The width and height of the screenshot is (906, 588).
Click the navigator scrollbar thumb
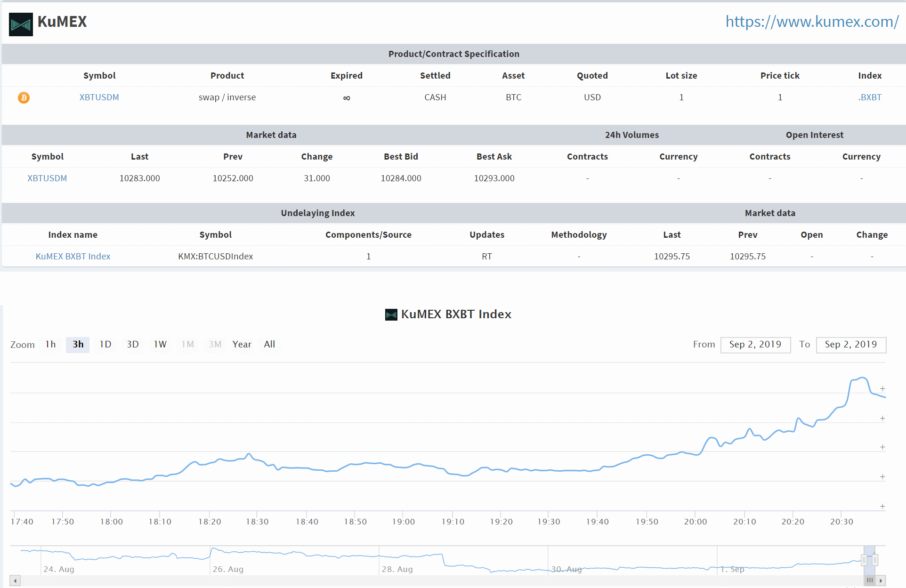870,580
